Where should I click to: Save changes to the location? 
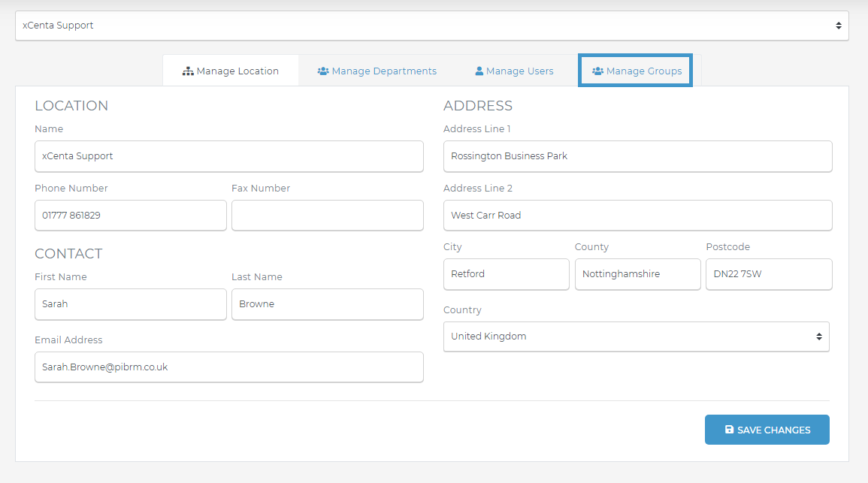[767, 430]
